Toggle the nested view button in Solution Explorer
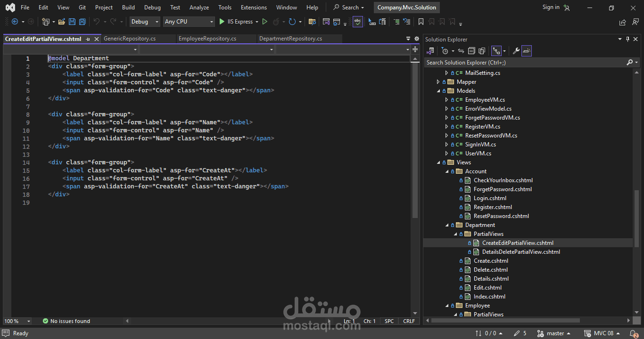Image resolution: width=644 pixels, height=339 pixels. point(496,51)
